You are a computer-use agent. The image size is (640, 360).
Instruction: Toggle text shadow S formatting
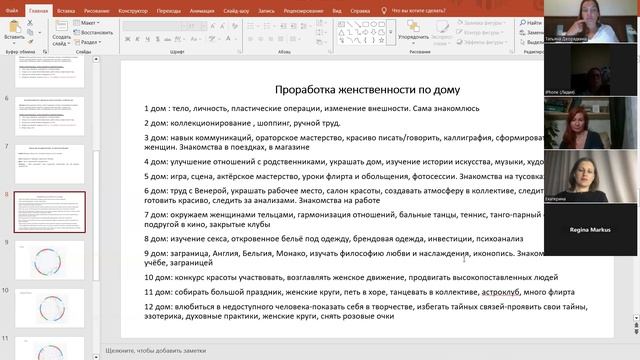[x=158, y=39]
